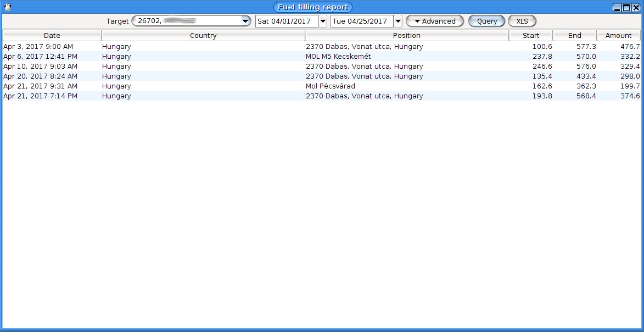This screenshot has width=644, height=332.
Task: Sort by the Start column header
Action: (x=531, y=35)
